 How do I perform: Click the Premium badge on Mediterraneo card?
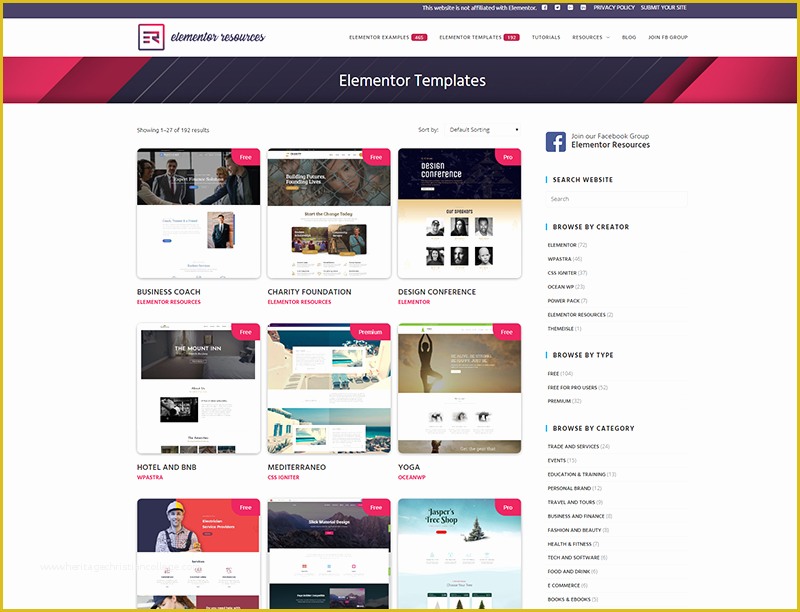tap(370, 332)
